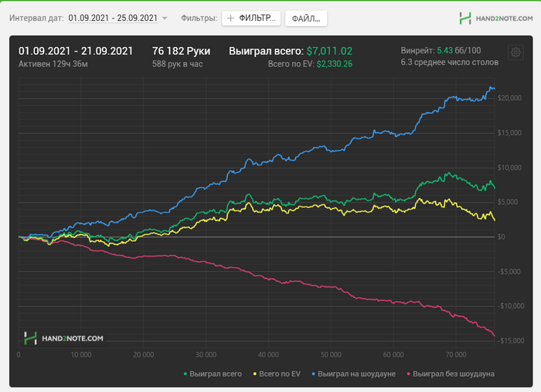Click the Интервал дат label
The width and height of the screenshot is (541, 392).
coord(36,18)
